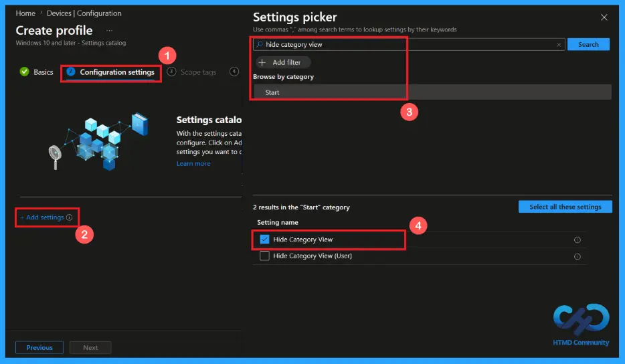This screenshot has height=364, width=625.
Task: Check the Hide Category View (User) checkbox
Action: (x=264, y=256)
